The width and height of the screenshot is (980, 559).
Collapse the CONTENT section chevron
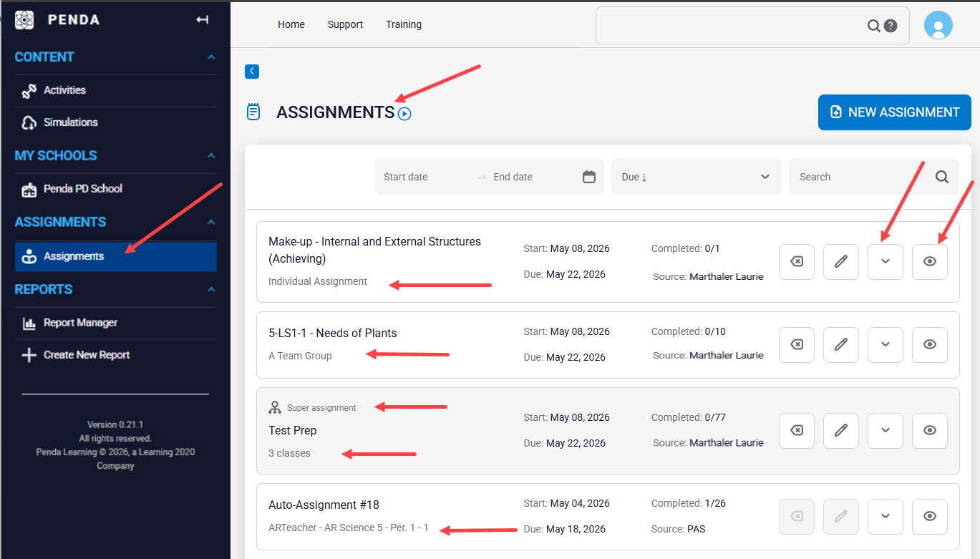[210, 57]
